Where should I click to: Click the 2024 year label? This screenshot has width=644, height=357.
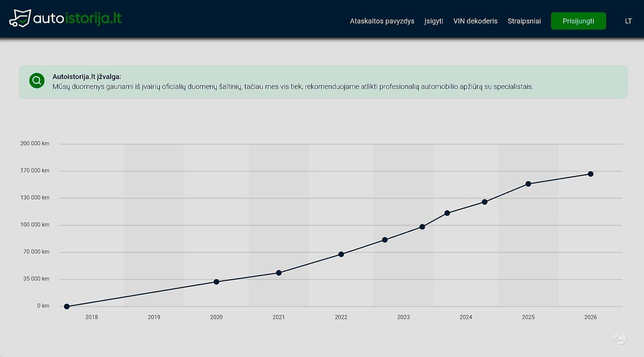[466, 317]
